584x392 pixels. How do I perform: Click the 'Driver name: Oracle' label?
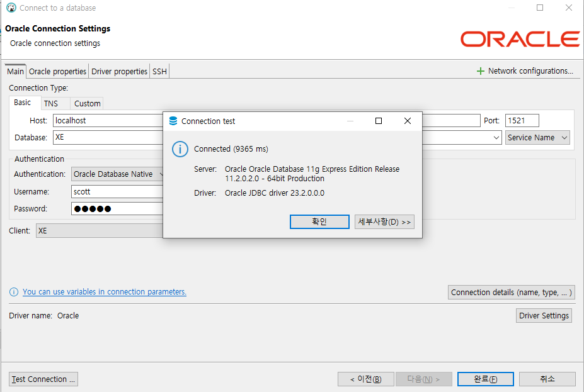point(44,315)
